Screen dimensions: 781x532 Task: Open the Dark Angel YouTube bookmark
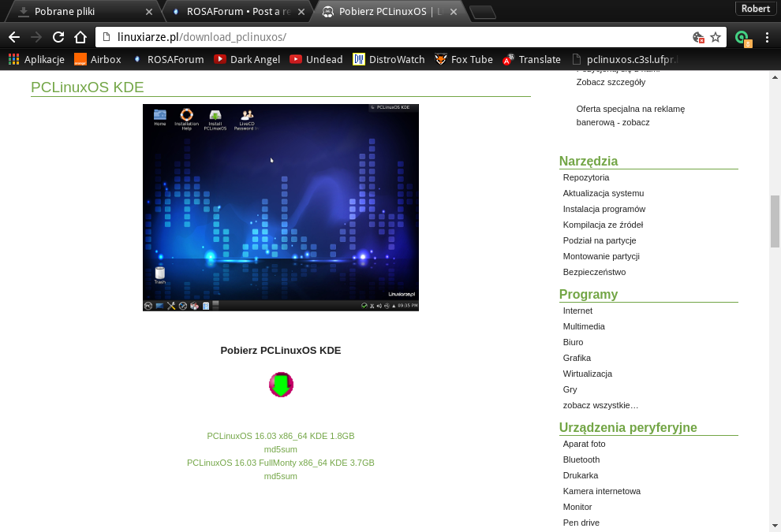click(x=247, y=60)
